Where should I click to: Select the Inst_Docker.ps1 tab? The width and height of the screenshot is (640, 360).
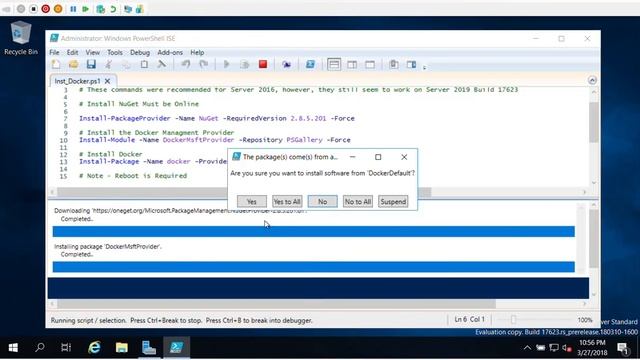78,81
